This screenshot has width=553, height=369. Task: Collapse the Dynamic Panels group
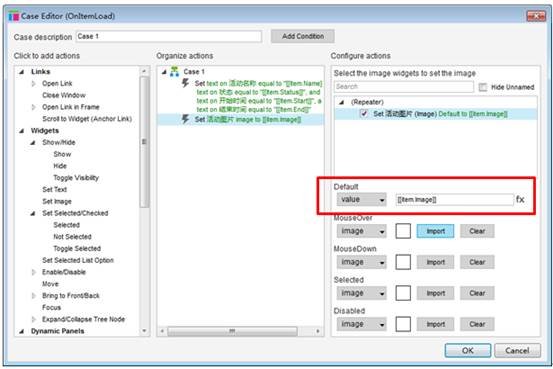pos(22,331)
